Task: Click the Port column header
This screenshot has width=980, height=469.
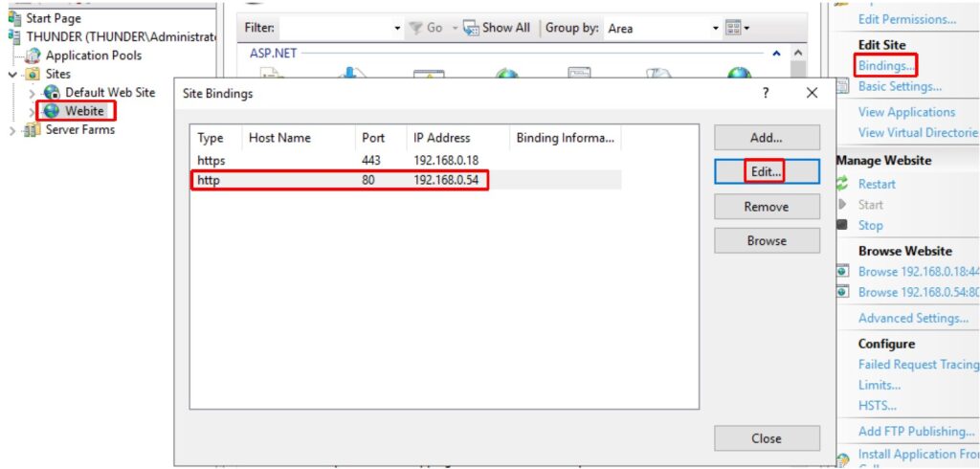Action: coord(373,138)
